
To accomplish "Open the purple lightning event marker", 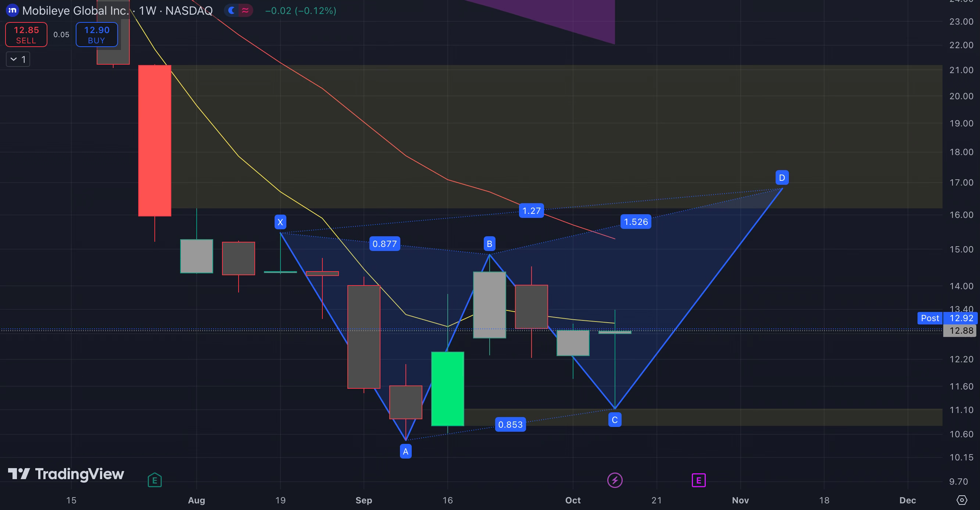I will point(615,480).
